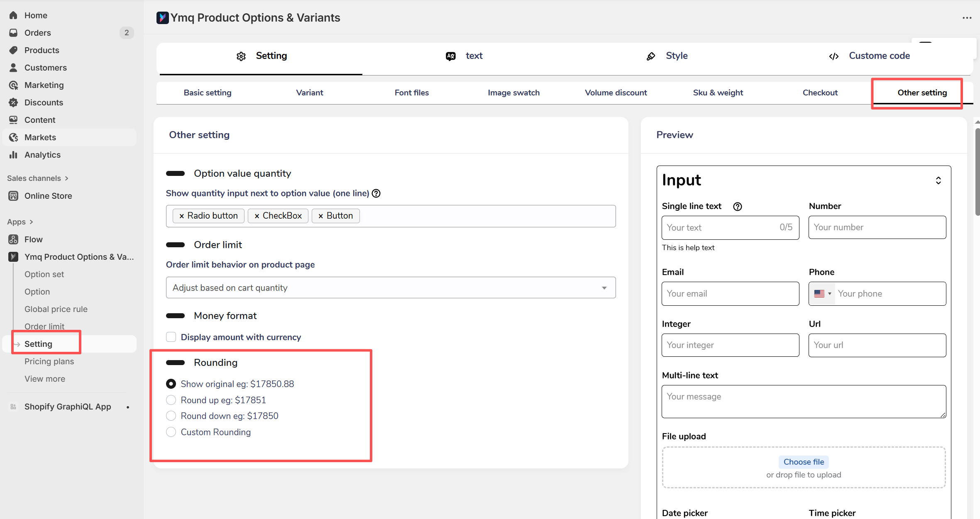Click the Online Store icon
980x519 pixels.
[13, 196]
